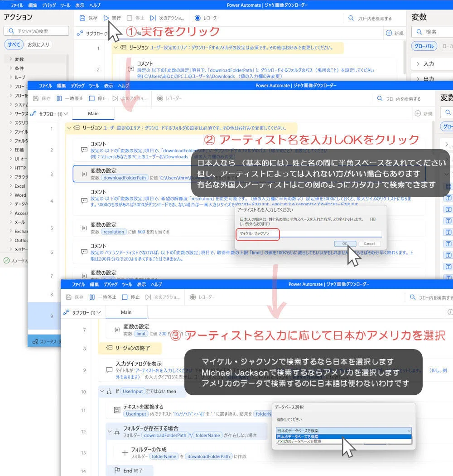Click the Run (実行) button in the back window
This screenshot has height=476, width=453.
112,18
